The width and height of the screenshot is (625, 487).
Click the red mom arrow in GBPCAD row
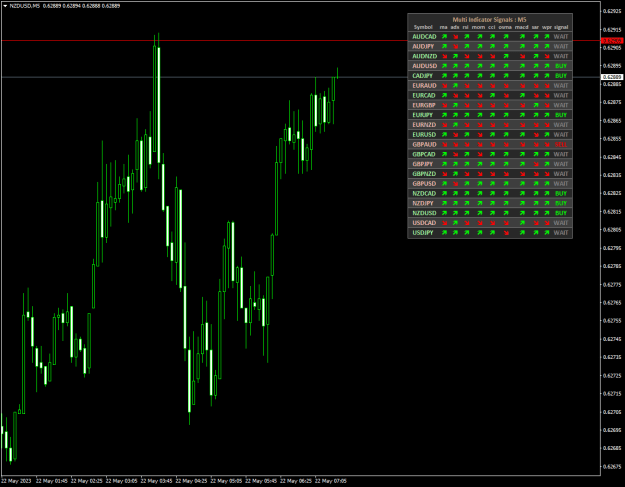coord(480,154)
